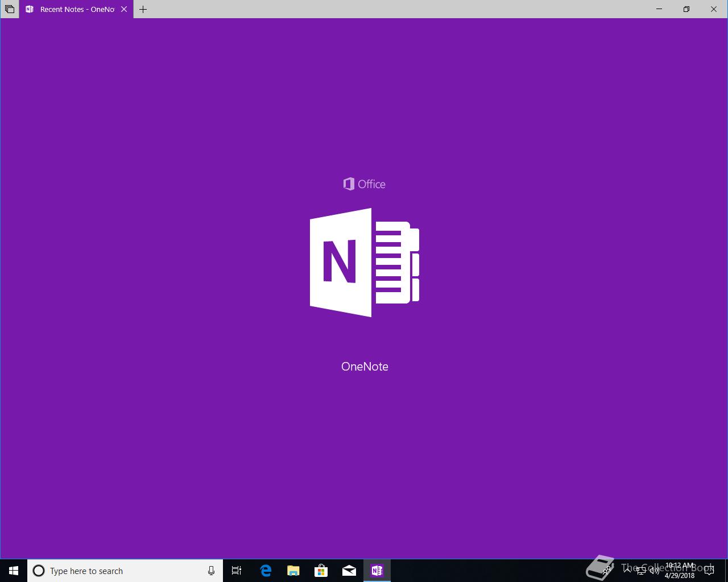Activate the search microphone icon
728x582 pixels.
[x=211, y=571]
